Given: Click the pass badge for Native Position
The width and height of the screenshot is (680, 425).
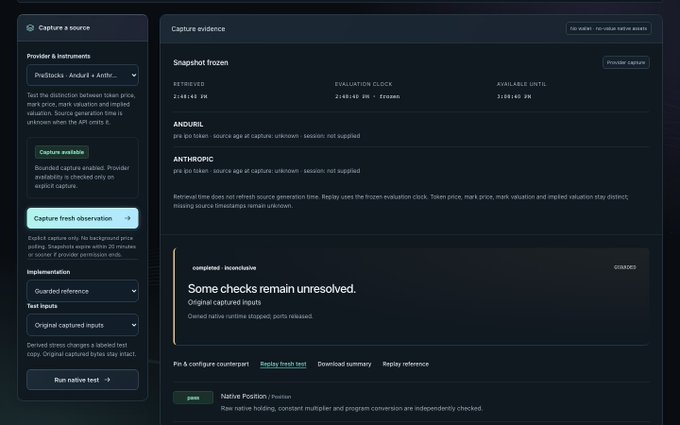Looking at the screenshot, I should point(193,398).
